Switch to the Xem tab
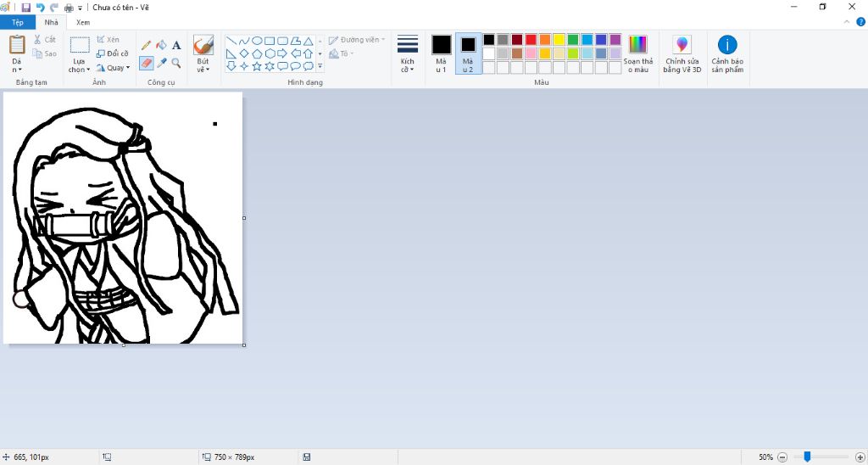868x465 pixels. [x=83, y=23]
